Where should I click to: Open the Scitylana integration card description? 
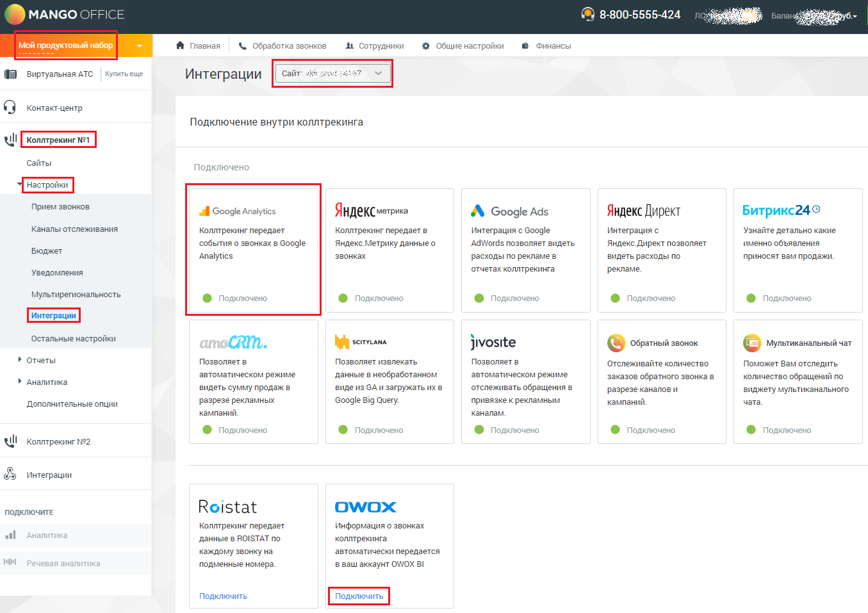388,380
